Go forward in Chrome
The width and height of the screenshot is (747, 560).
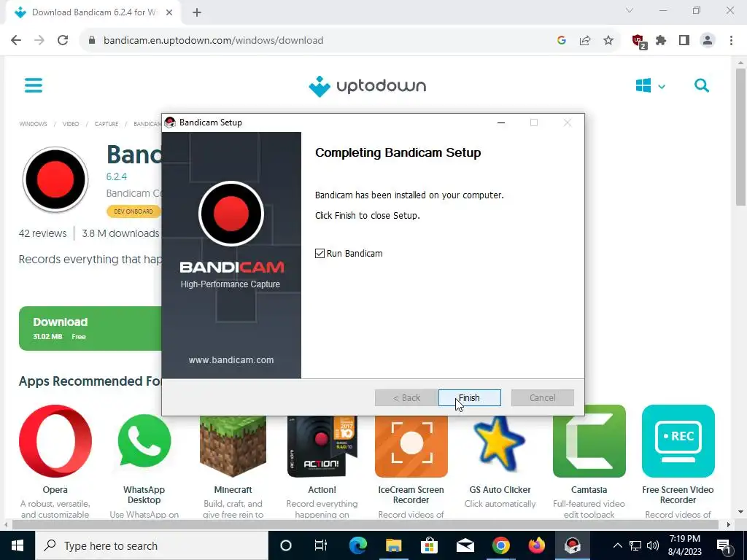click(39, 41)
